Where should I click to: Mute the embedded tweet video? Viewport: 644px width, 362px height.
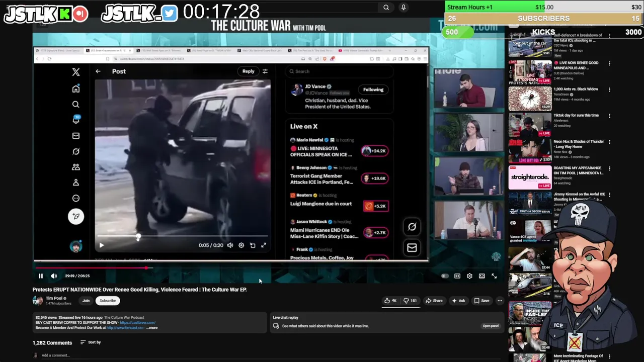[230, 245]
